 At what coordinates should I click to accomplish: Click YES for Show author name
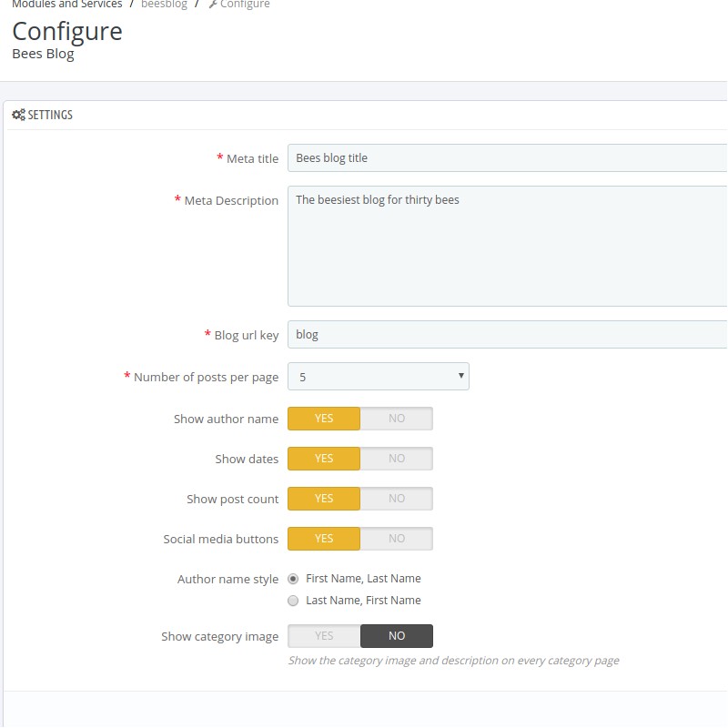click(x=324, y=419)
